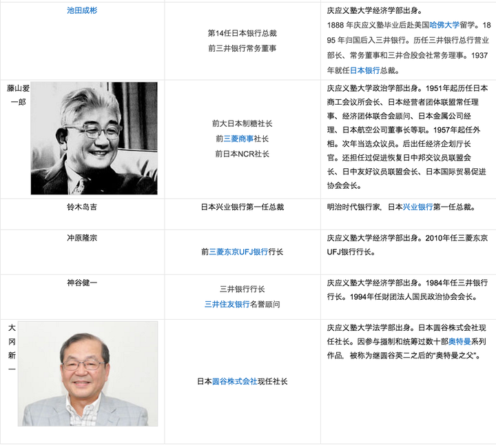Open the 奥特曼 link

point(459,342)
